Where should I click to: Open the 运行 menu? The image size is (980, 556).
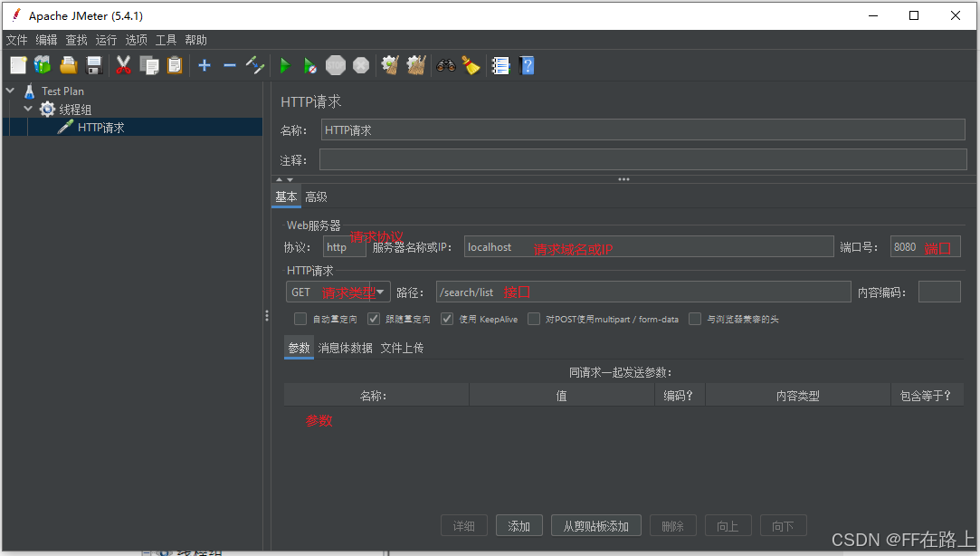click(106, 40)
